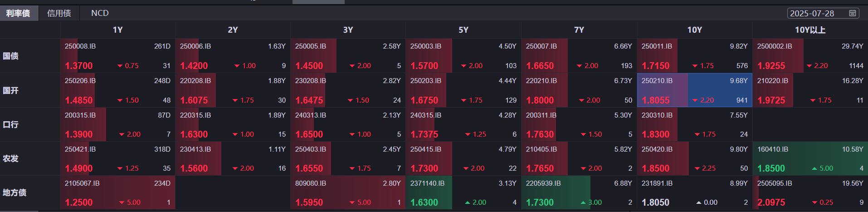This screenshot has height=212, width=868.
Task: Open bond 250008.IB in 国债 1Y
Action: pos(80,46)
